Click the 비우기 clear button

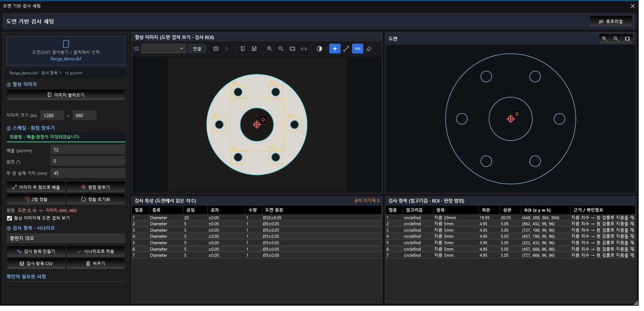tap(96, 264)
